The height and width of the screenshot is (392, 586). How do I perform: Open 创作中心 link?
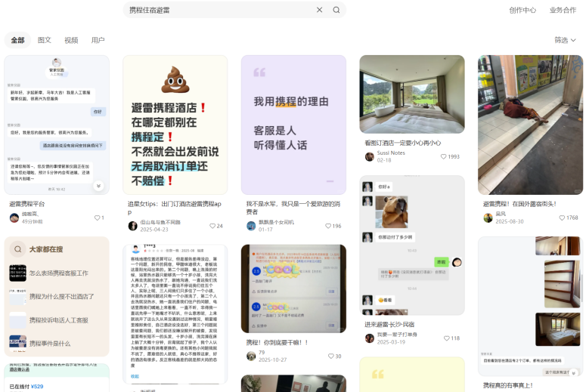coord(522,10)
